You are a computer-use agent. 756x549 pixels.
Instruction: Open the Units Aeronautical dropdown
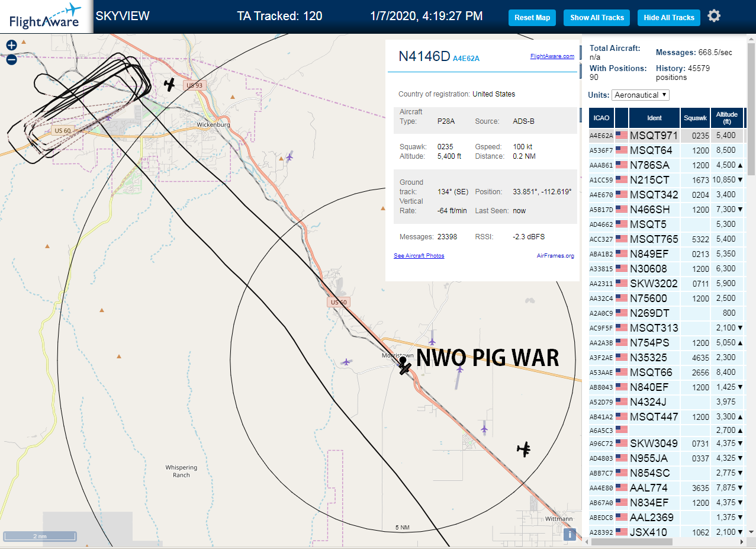click(641, 95)
